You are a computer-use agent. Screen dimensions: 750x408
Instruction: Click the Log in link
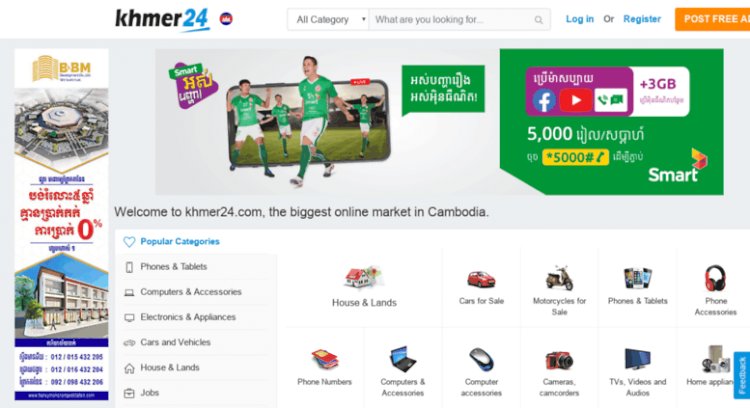pos(580,19)
